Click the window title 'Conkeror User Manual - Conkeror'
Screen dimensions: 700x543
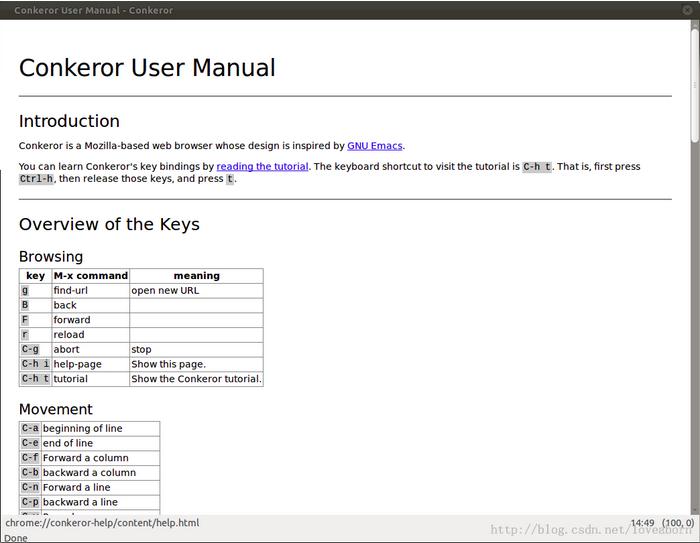[93, 10]
